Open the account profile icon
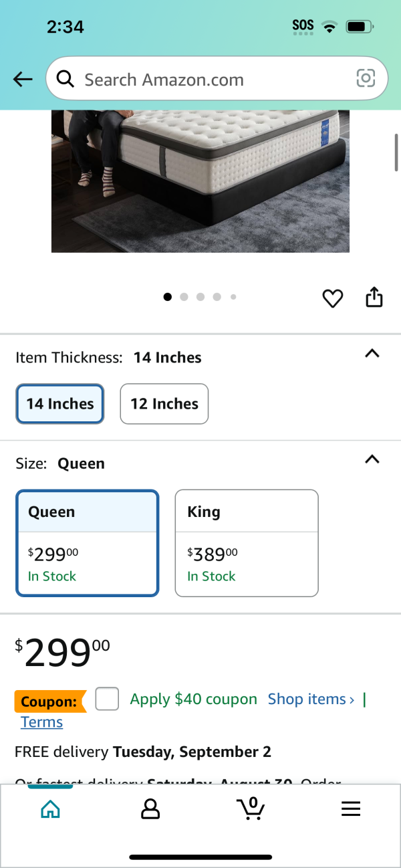This screenshot has width=401, height=868. point(150,809)
